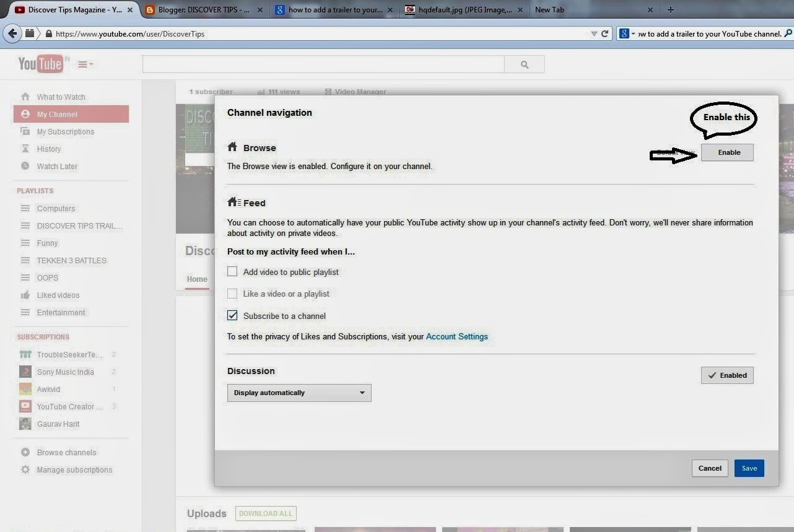
Task: Click the browser search bar magnifier icon
Action: [x=787, y=34]
